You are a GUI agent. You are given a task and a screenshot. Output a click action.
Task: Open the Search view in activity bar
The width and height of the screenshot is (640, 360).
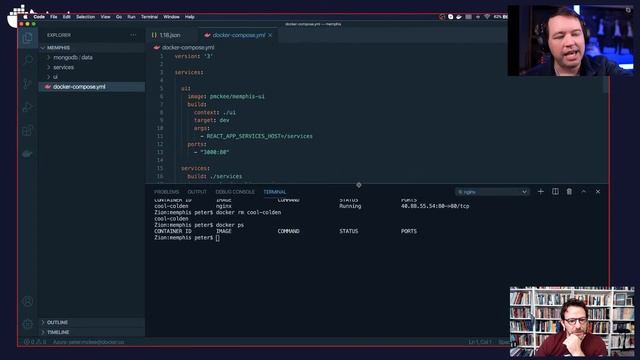pyautogui.click(x=28, y=61)
